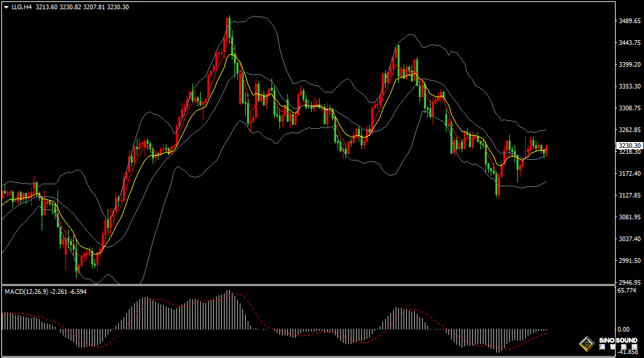Open the chart menu arrow beside LLG,H4

point(6,7)
